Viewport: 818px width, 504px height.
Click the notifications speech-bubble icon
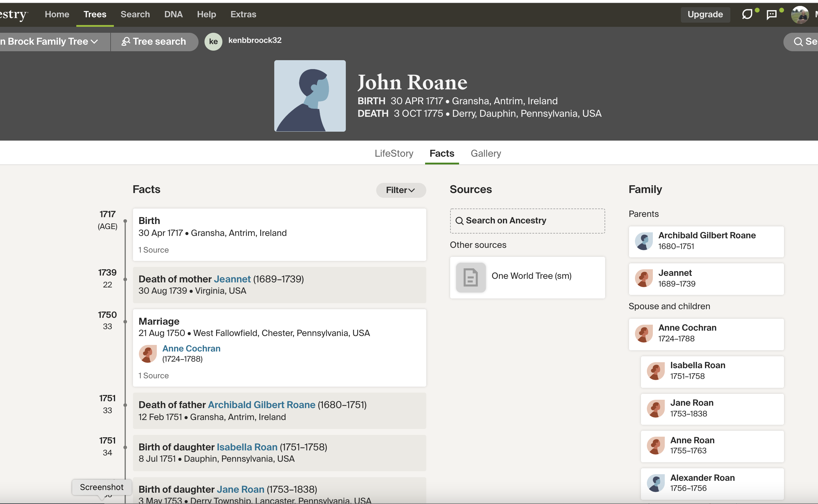click(747, 14)
